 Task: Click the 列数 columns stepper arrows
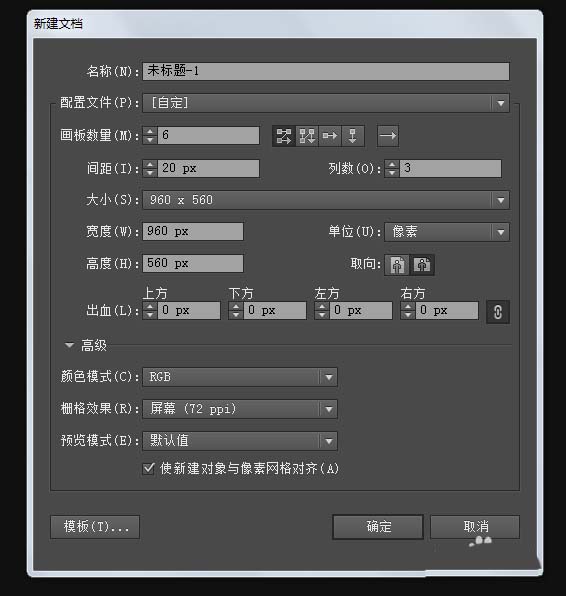(x=392, y=168)
